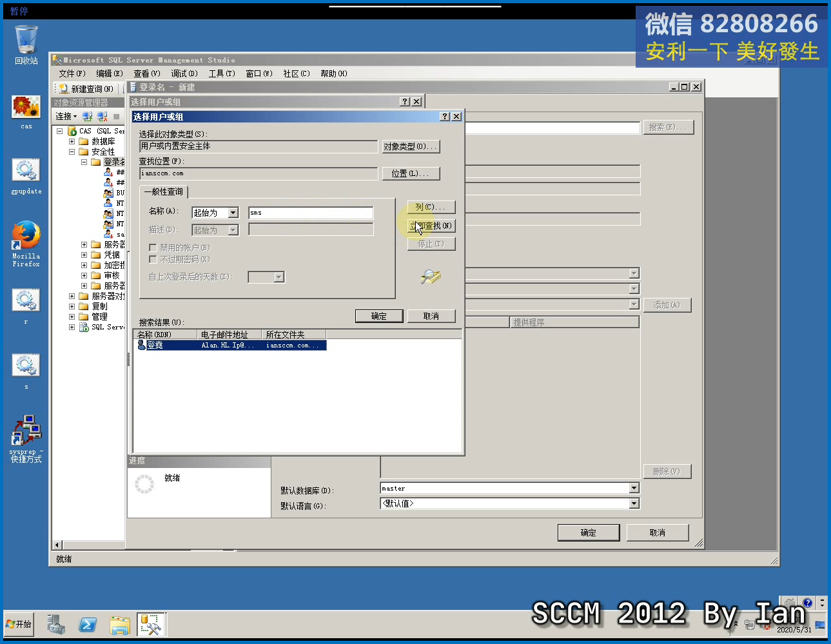
Task: Collapse the Security (安全性) tree node
Action: pyautogui.click(x=72, y=152)
